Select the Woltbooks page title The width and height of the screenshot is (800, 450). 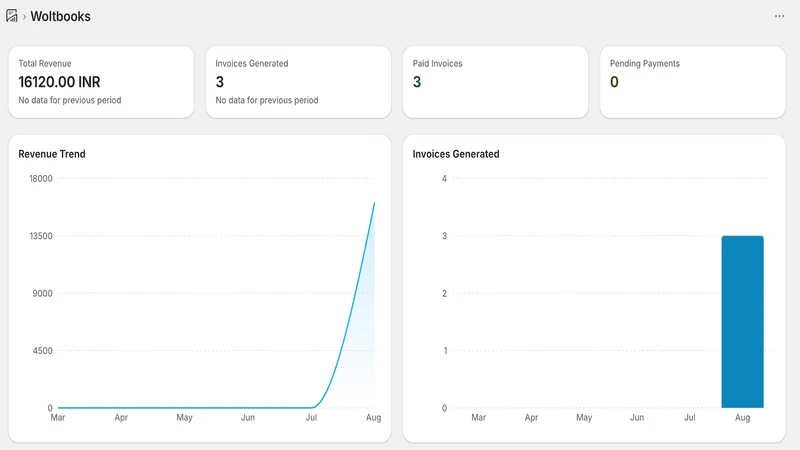60,16
